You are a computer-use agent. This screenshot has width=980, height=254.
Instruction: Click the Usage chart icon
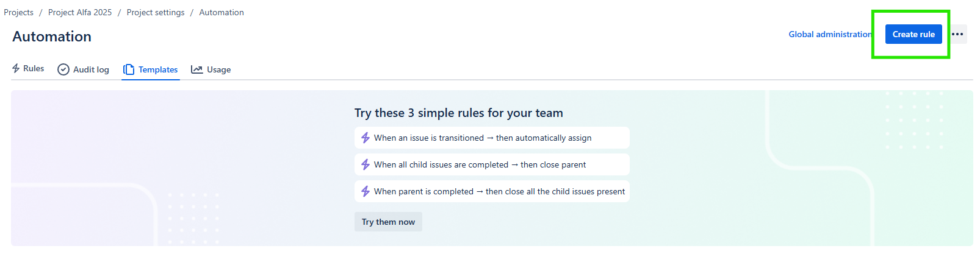point(196,69)
